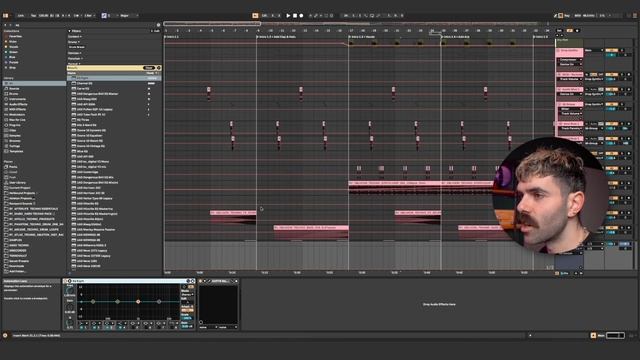Screen dimensions: 640x360
Task: Click the Stop button in transport
Action: [x=295, y=16]
